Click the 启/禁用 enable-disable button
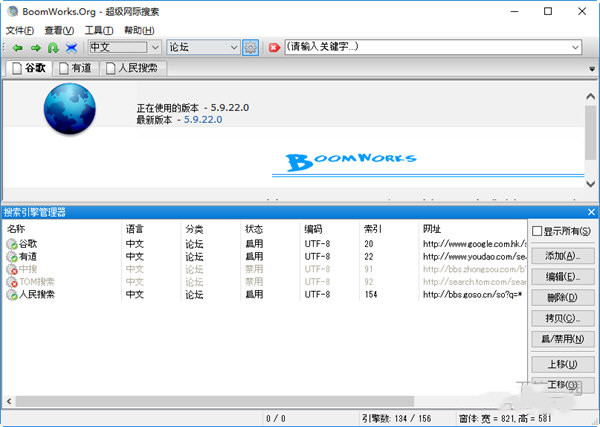The height and width of the screenshot is (427, 600). (557, 339)
